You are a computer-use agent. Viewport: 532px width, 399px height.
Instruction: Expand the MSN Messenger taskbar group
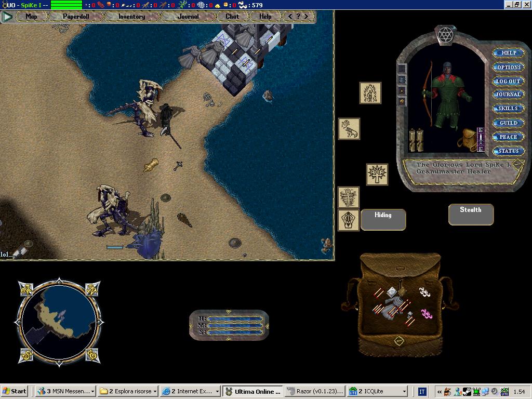click(x=66, y=391)
